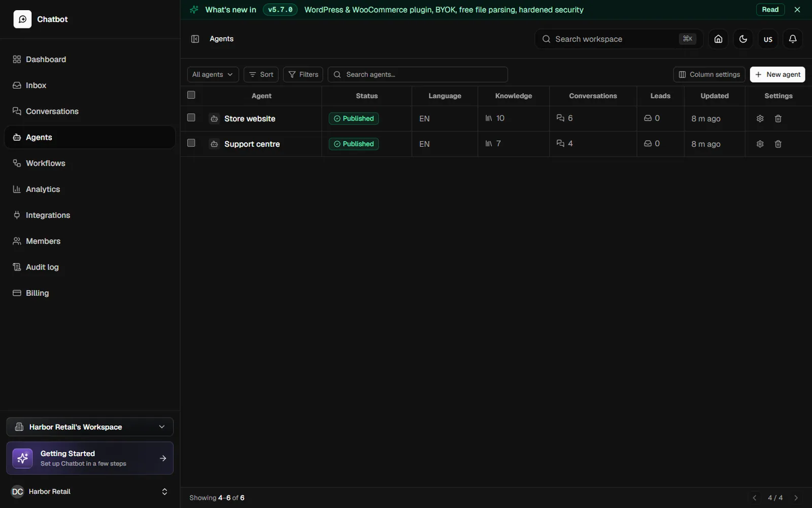
Task: Open settings gear for Support centre
Action: tap(760, 144)
